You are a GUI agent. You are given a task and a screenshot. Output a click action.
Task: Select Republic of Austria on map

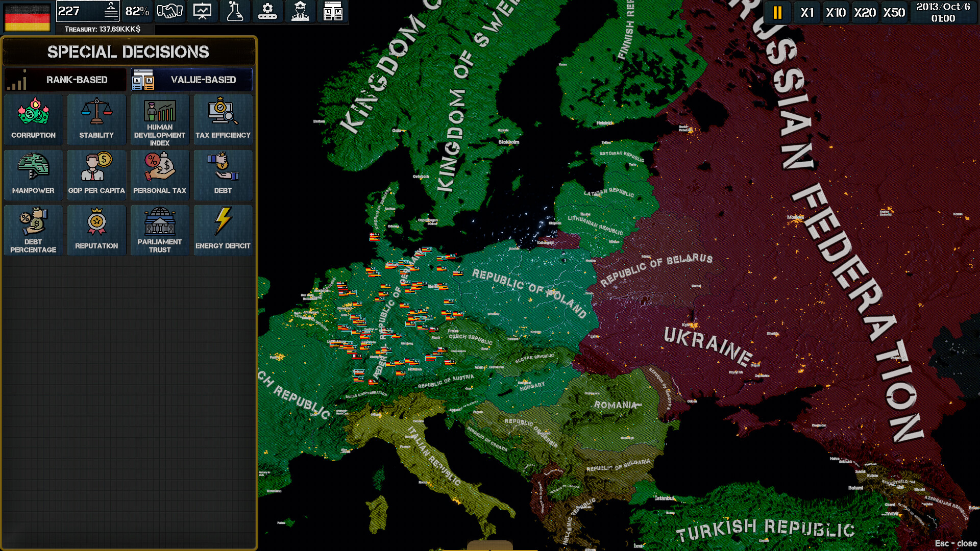(x=446, y=381)
